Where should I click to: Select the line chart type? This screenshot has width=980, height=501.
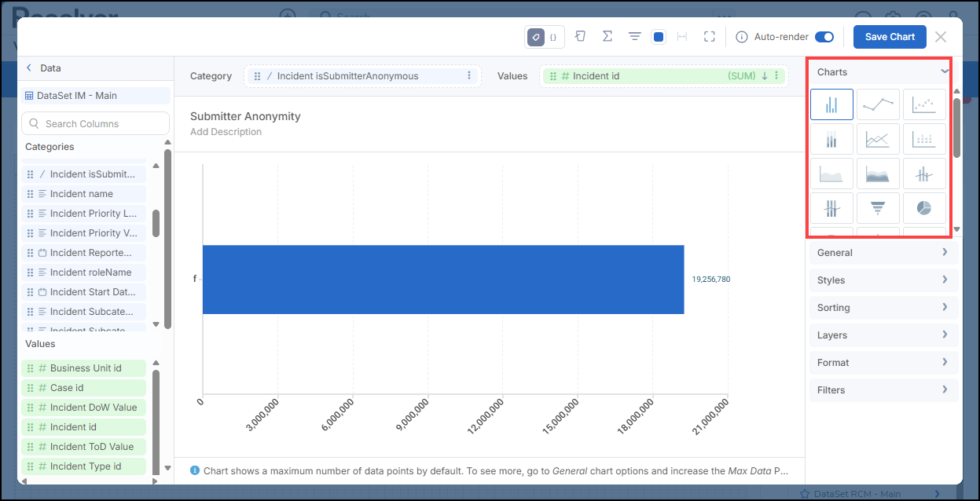(x=878, y=104)
